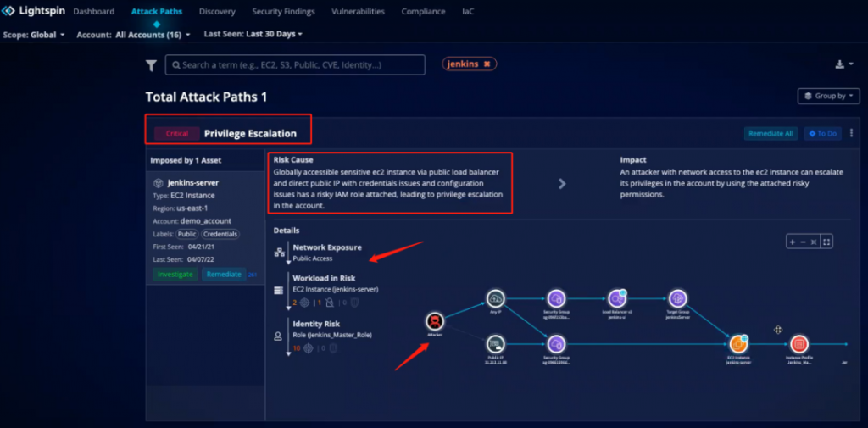Open the Last Seen: Last 30 Days dropdown
868x428 pixels.
coord(253,34)
